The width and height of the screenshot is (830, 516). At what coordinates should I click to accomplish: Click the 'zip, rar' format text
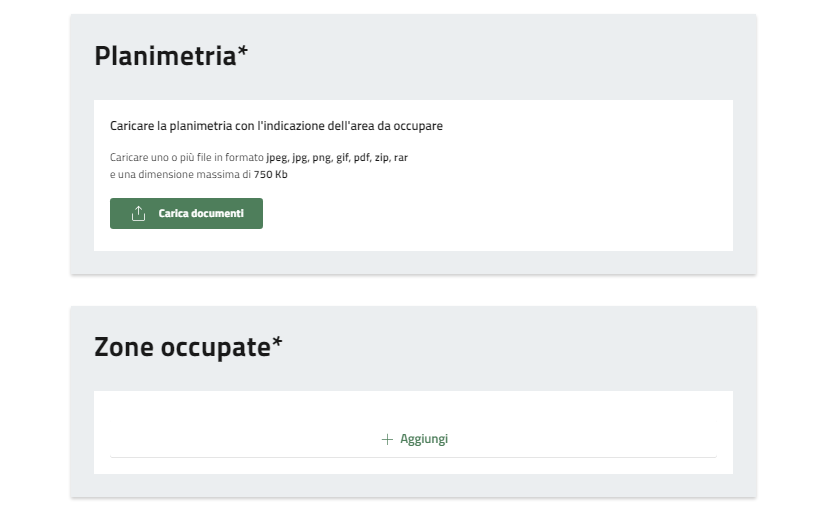[x=391, y=158]
